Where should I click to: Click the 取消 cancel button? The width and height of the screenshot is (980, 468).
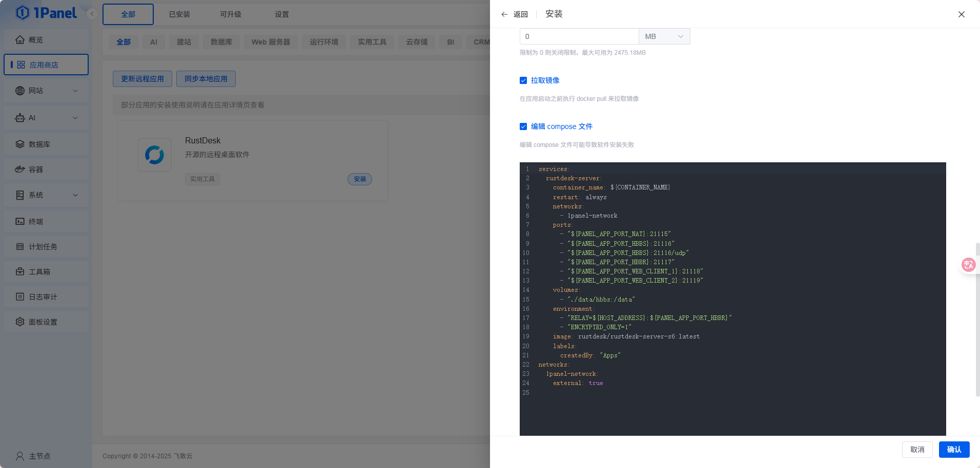(x=917, y=450)
